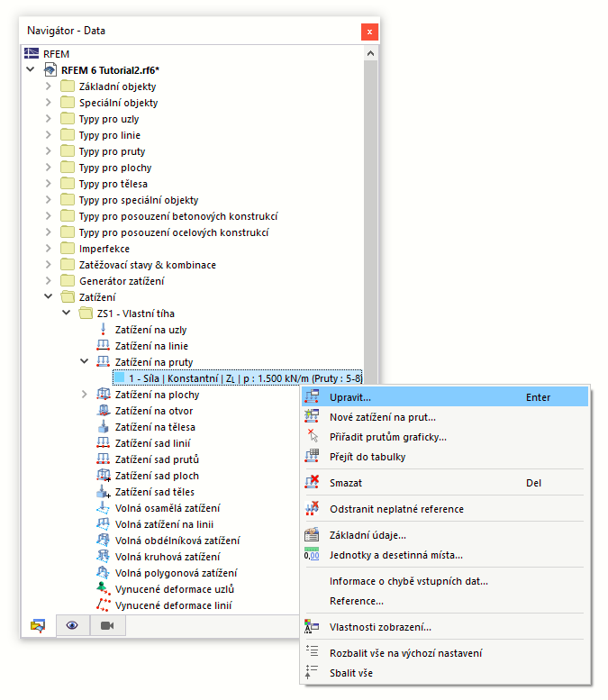The width and height of the screenshot is (608, 700).
Task: Open Informace o chybě vstupních dat...
Action: tap(446, 581)
